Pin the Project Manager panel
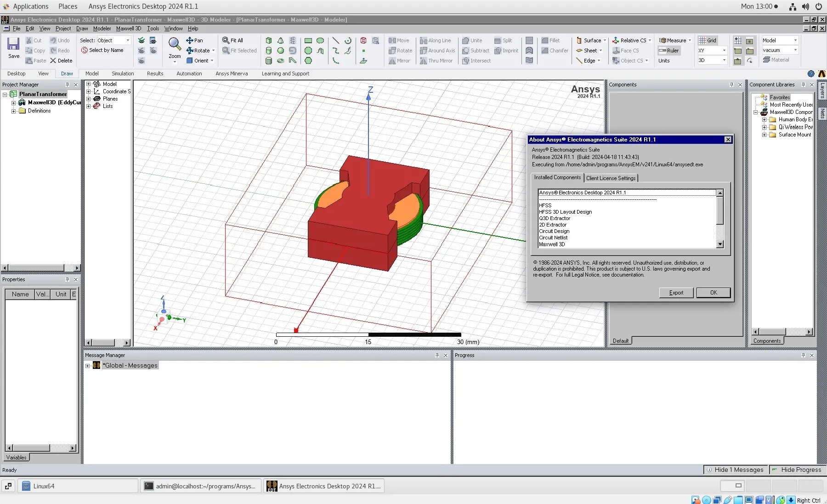The width and height of the screenshot is (827, 504). [67, 85]
